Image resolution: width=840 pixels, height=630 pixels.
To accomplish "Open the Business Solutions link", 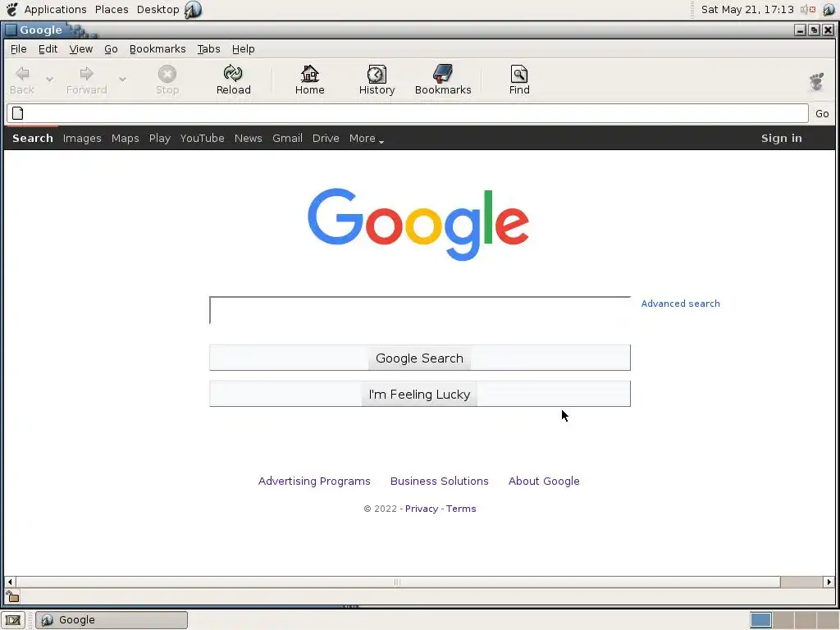I will [x=440, y=481].
